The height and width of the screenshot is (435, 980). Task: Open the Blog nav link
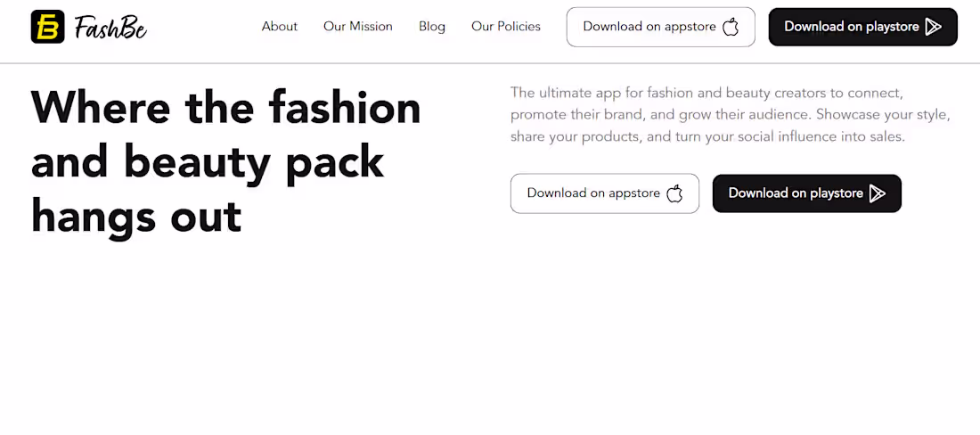pyautogui.click(x=432, y=27)
